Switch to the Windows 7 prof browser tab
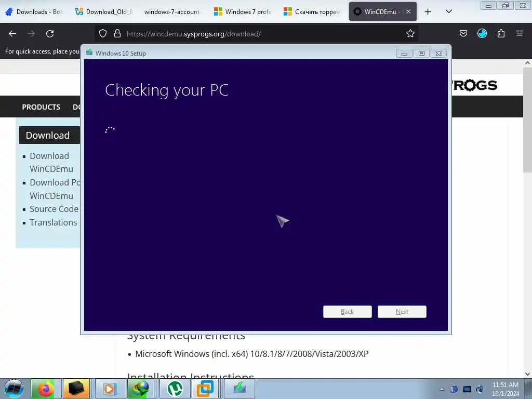 click(243, 12)
